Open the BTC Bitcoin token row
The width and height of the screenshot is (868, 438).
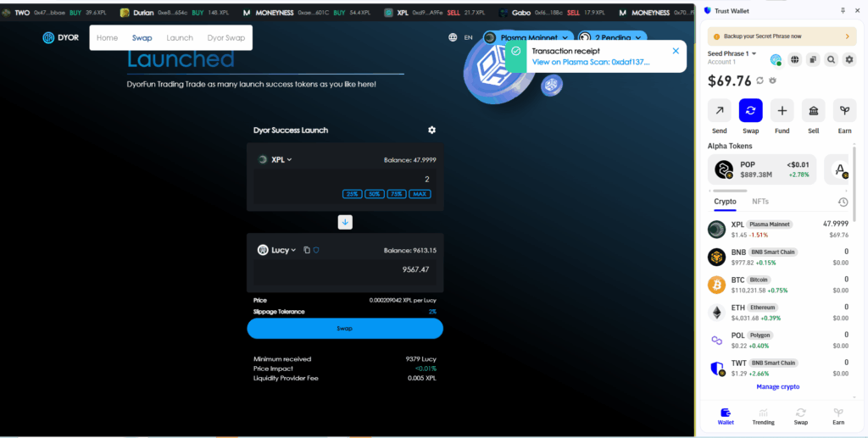coord(778,285)
